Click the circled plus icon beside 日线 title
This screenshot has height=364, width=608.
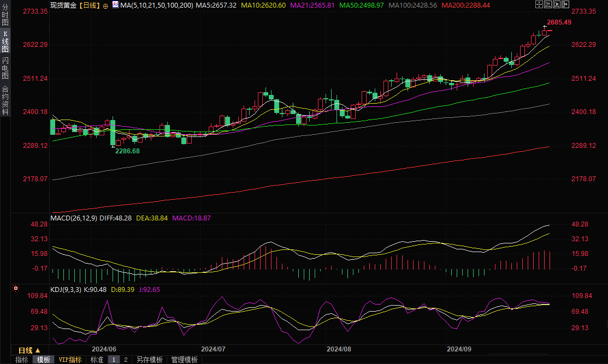pos(105,5)
